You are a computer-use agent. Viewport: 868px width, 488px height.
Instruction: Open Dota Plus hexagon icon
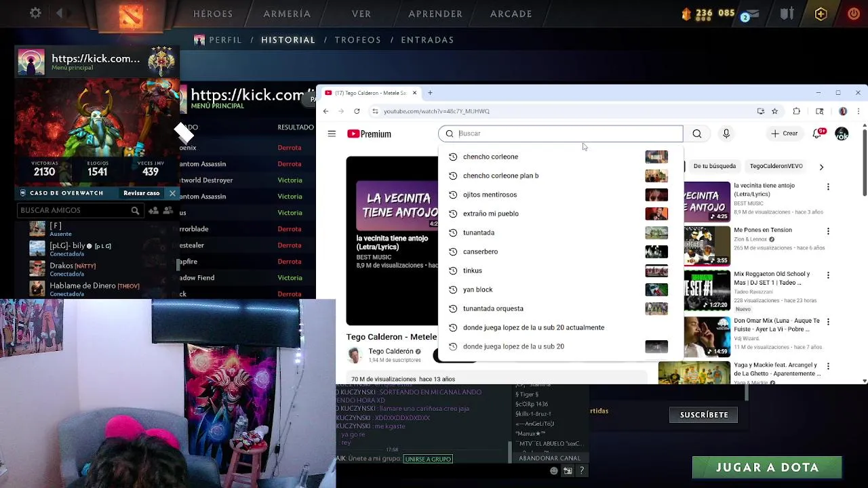pyautogui.click(x=821, y=14)
